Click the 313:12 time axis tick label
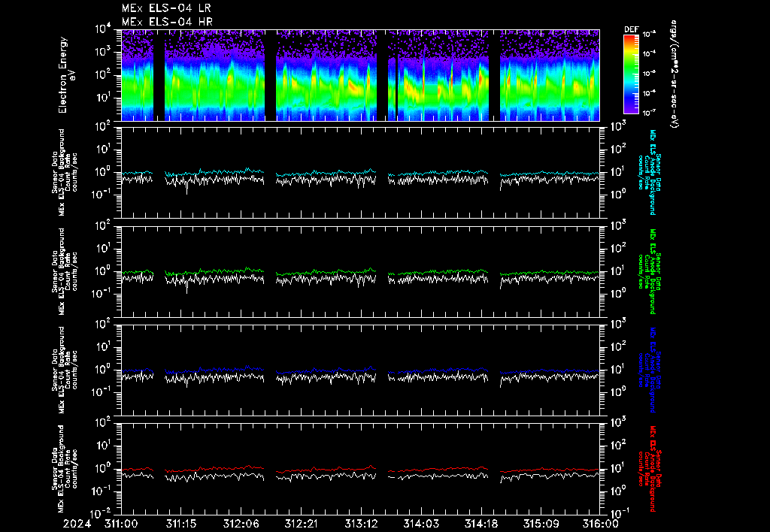 tap(362, 522)
